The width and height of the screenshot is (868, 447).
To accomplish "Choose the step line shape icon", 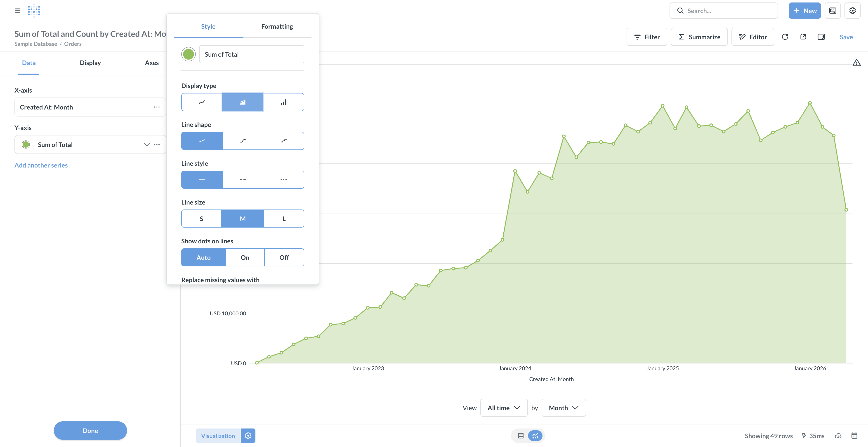I will pos(284,141).
